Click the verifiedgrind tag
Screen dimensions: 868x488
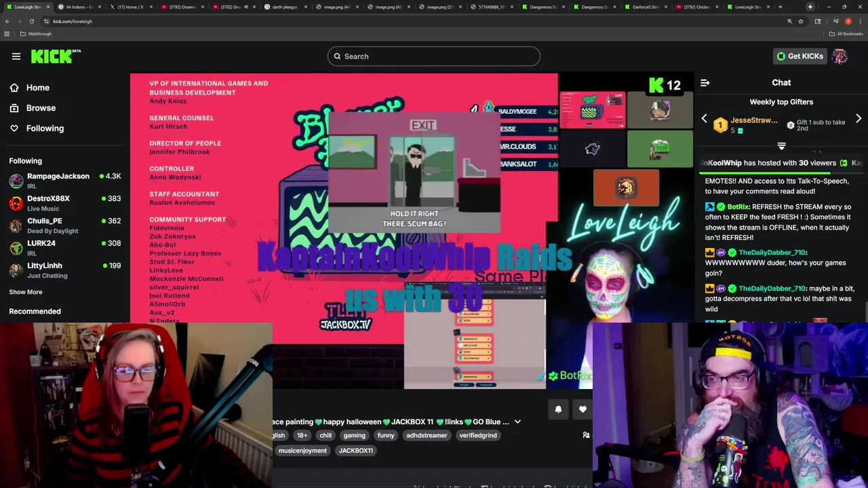(x=478, y=435)
